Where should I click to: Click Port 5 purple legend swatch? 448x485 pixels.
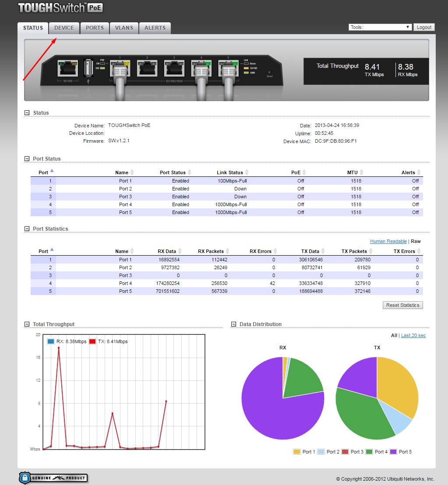pos(393,452)
